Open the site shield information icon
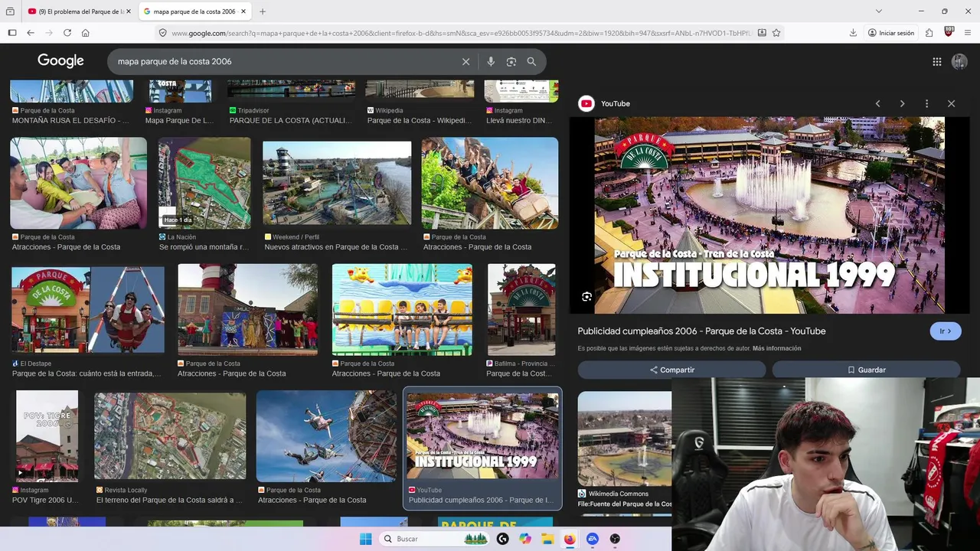Image resolution: width=980 pixels, height=551 pixels. [x=162, y=33]
